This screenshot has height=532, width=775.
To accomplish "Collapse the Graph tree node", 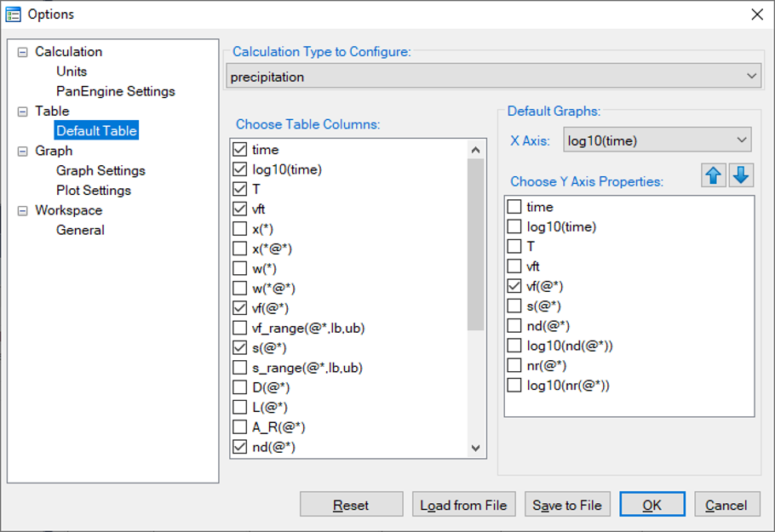I will point(22,152).
